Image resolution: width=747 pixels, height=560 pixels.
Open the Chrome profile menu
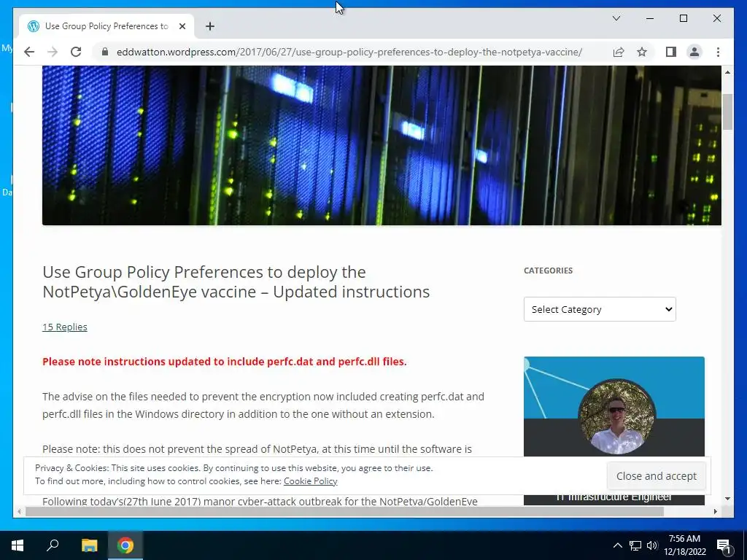(x=694, y=52)
